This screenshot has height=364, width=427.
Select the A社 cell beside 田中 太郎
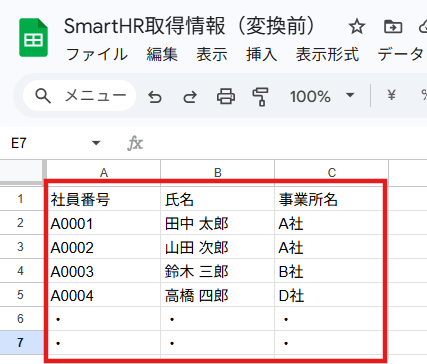click(332, 223)
